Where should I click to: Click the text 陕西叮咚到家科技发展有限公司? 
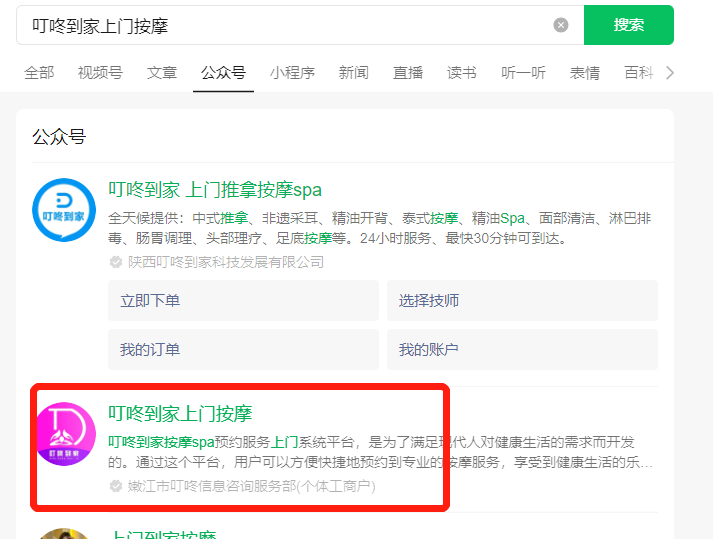click(226, 262)
